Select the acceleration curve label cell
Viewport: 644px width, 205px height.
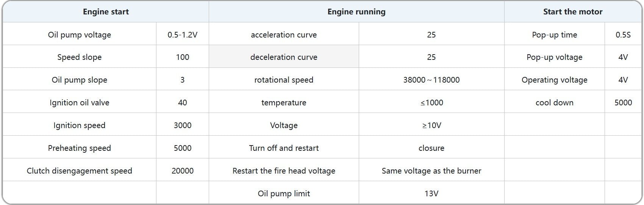284,35
